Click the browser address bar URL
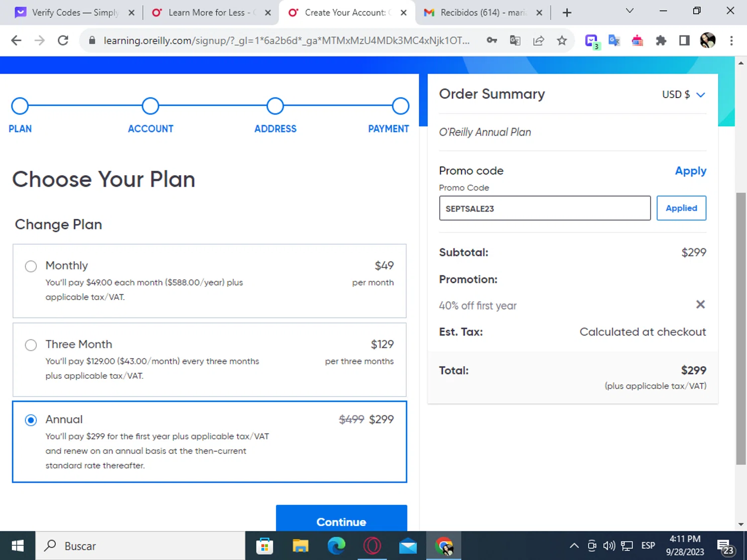This screenshot has width=747, height=560. (x=286, y=41)
